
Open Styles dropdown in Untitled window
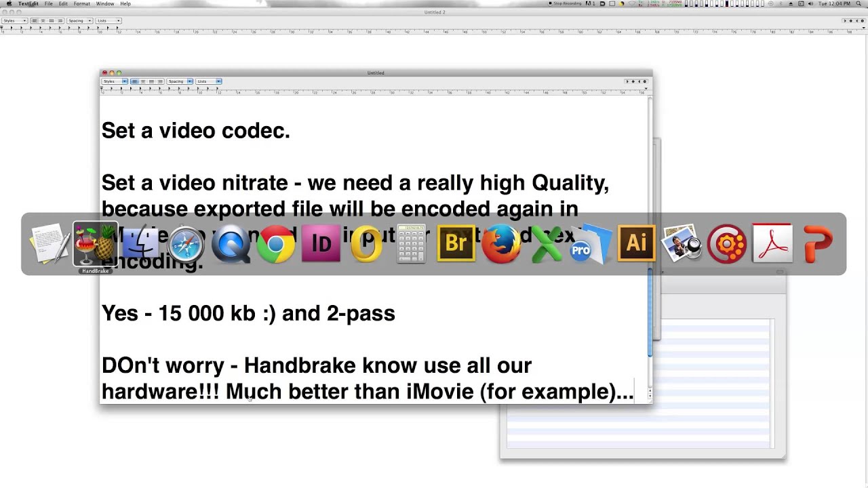point(115,81)
